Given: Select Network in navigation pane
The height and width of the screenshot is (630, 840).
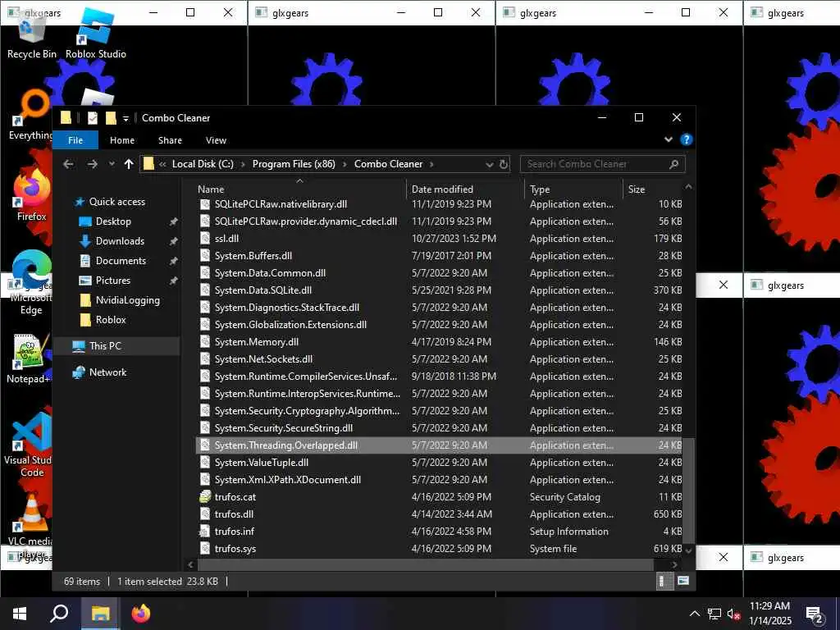Looking at the screenshot, I should coord(107,372).
